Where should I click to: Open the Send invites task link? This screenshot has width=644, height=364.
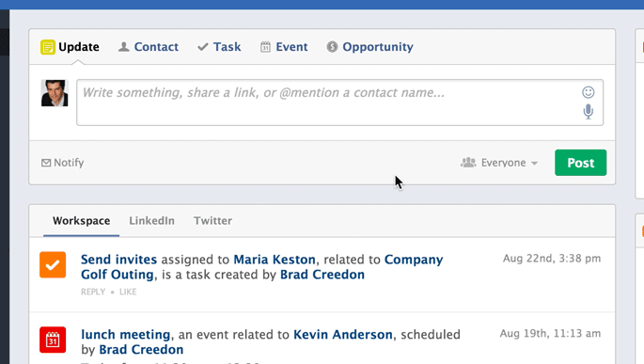click(x=118, y=260)
